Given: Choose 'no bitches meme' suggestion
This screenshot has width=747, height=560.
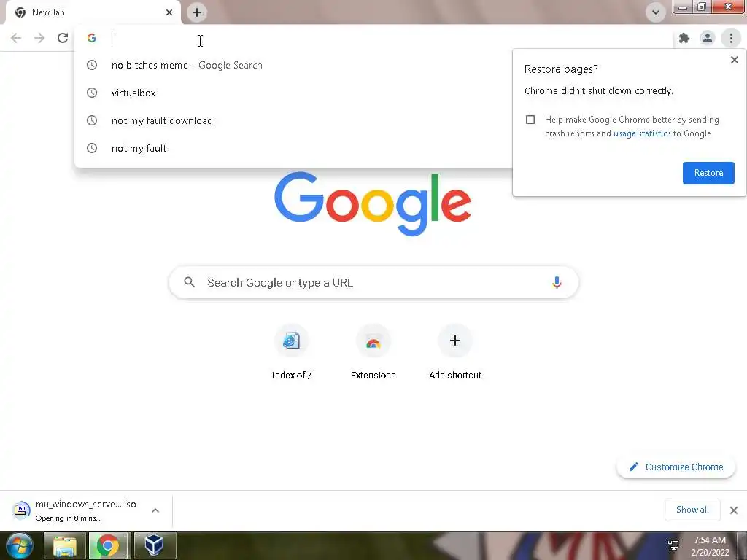Looking at the screenshot, I should (x=293, y=65).
